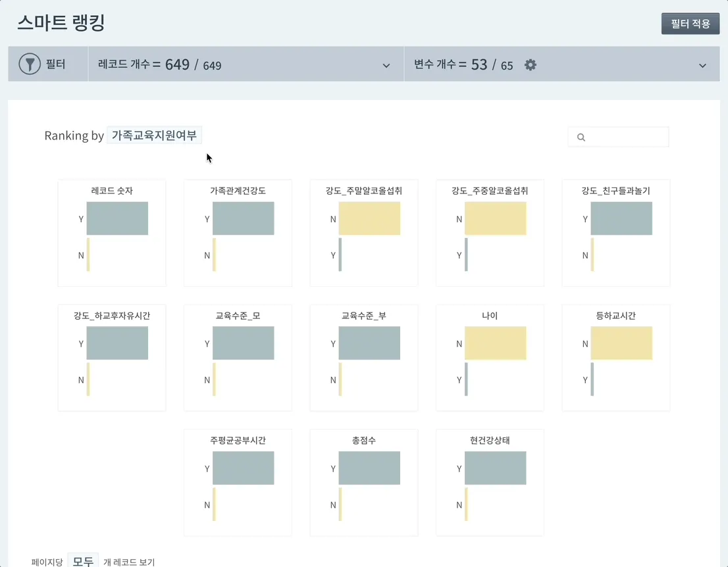The height and width of the screenshot is (567, 728).
Task: Click the yellow N bar in 나이
Action: click(495, 343)
